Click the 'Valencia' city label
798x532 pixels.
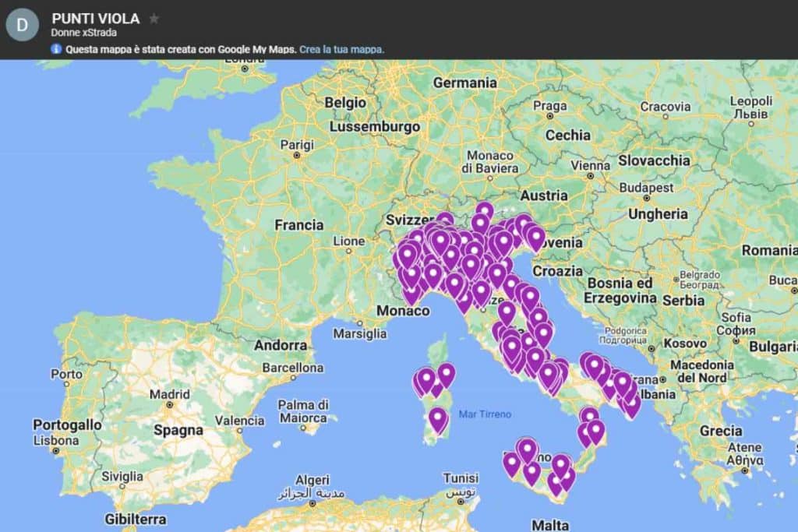coord(239,421)
